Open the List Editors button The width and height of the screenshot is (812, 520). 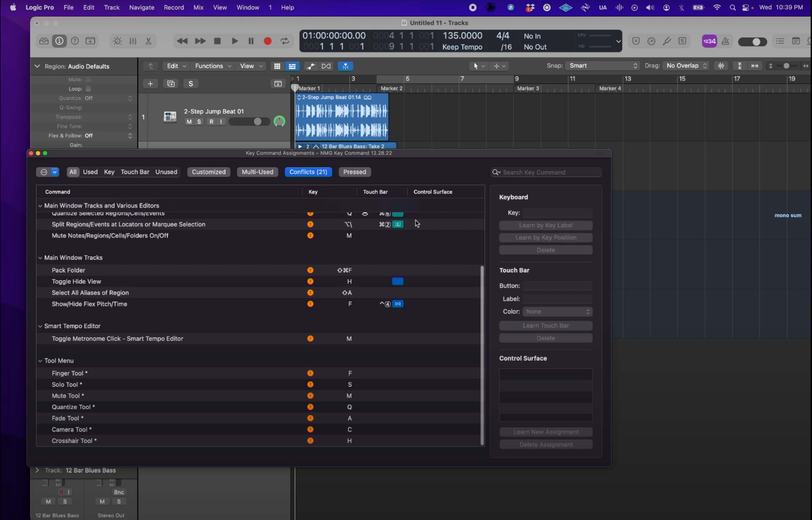tap(780, 41)
